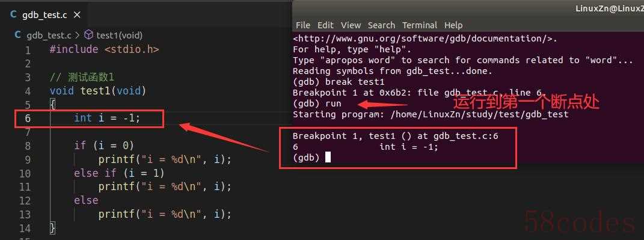Open the terminal Help menu
Viewport: 644px width, 240px height.
(x=453, y=25)
